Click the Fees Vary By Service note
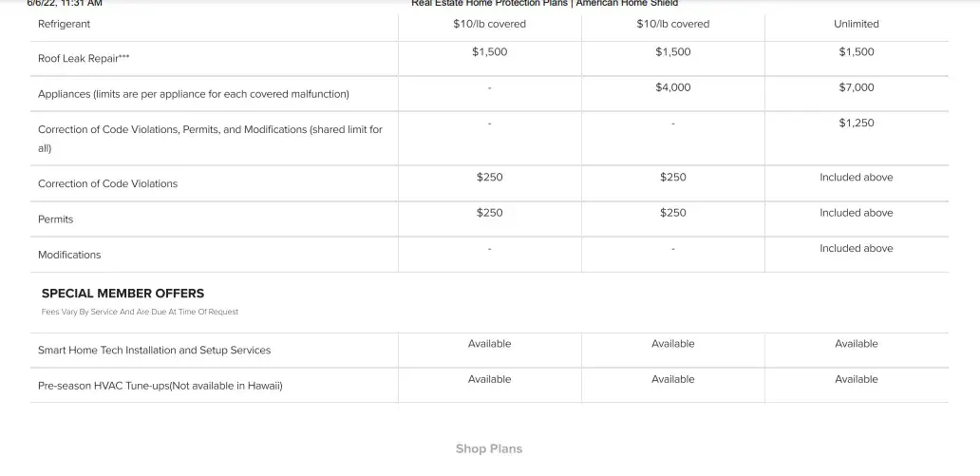 140,312
